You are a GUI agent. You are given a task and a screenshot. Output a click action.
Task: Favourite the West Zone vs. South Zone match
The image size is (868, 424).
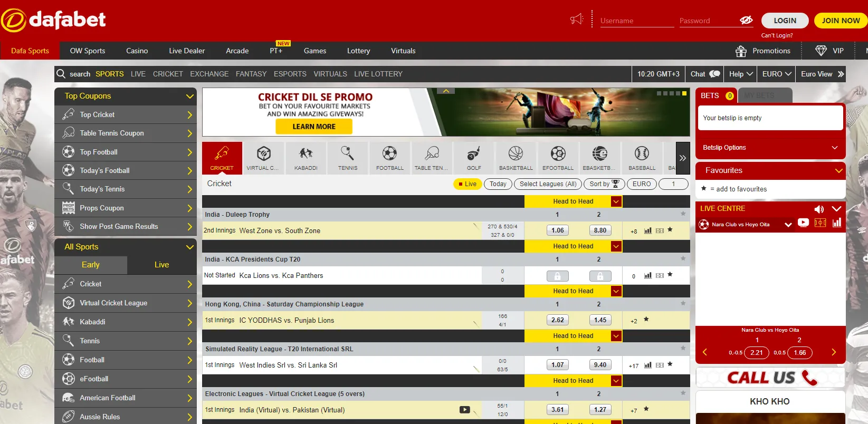[670, 230]
